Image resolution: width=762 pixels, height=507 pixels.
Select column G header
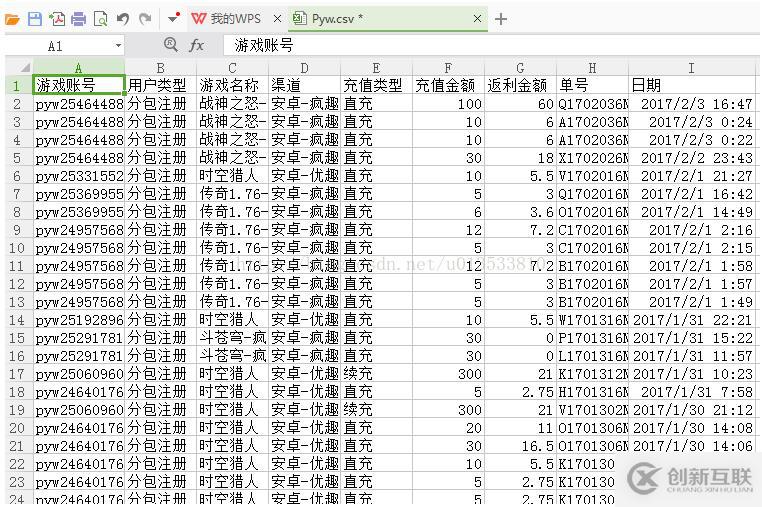coord(520,68)
